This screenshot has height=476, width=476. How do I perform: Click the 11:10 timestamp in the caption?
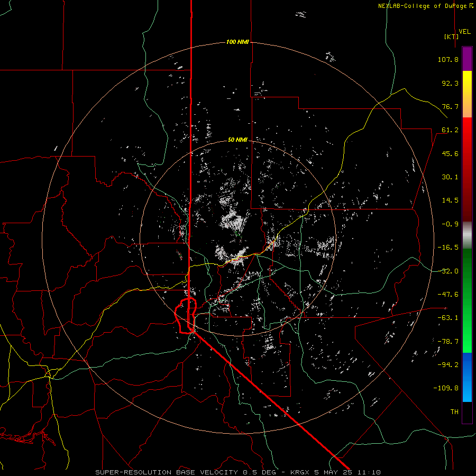[369, 472]
